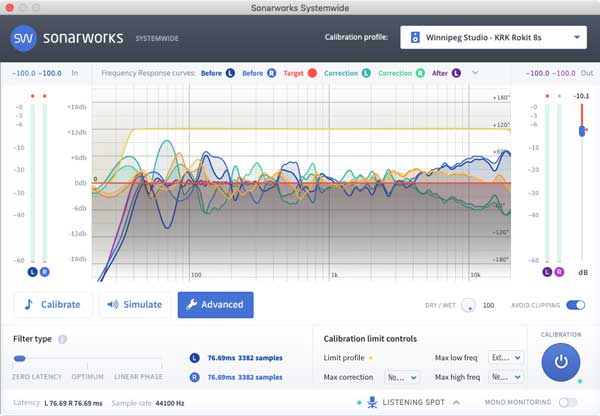The width and height of the screenshot is (600, 416).
Task: Click the input level -100.0 readout
Action: click(x=37, y=73)
